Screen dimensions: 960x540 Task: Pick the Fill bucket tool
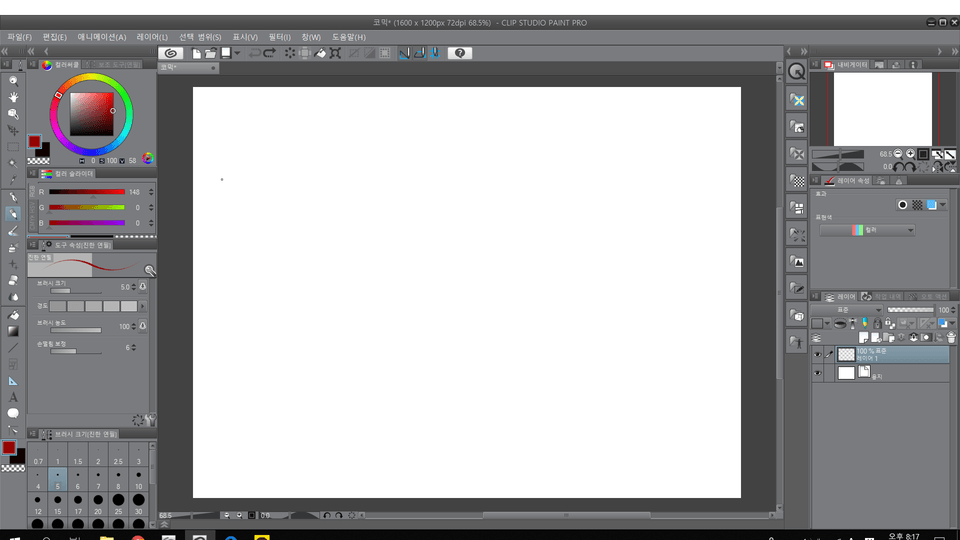(x=13, y=314)
